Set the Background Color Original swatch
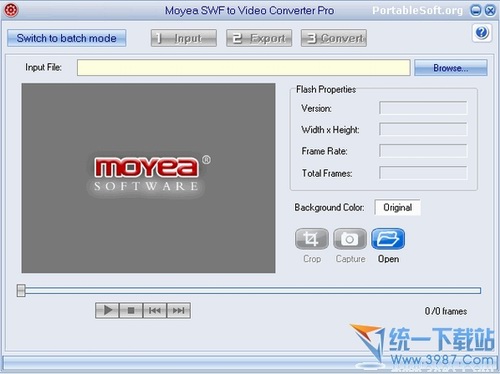This screenshot has width=500, height=374. 397,207
